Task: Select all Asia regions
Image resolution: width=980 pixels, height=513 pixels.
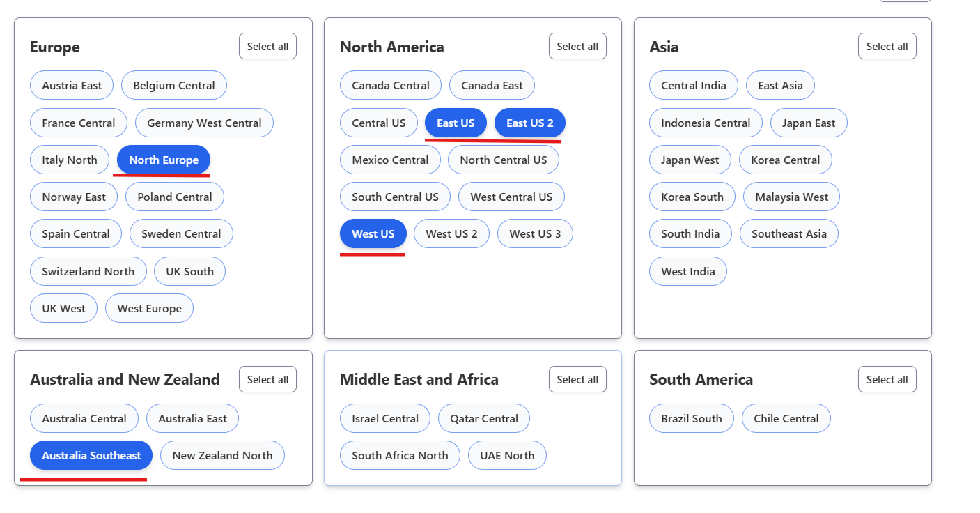Action: 887,47
